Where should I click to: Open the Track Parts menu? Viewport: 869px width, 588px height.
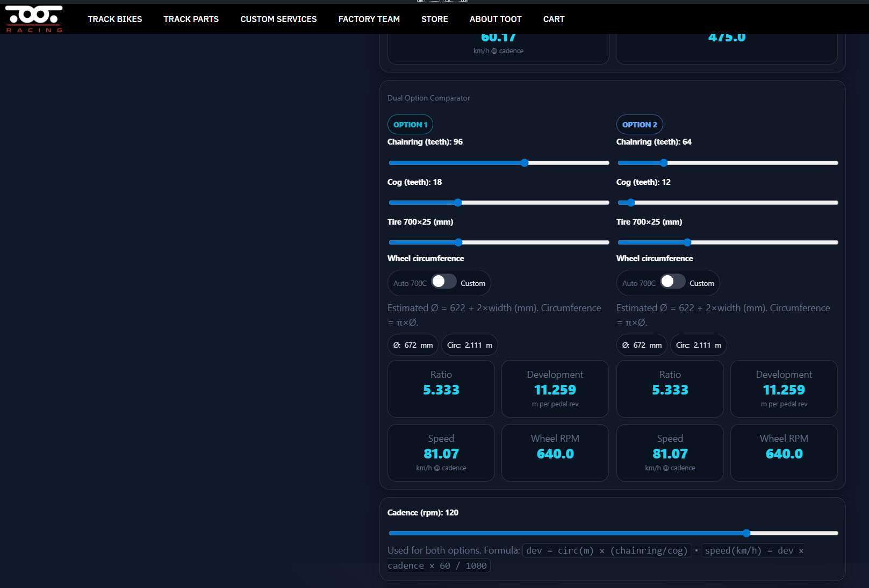(191, 19)
